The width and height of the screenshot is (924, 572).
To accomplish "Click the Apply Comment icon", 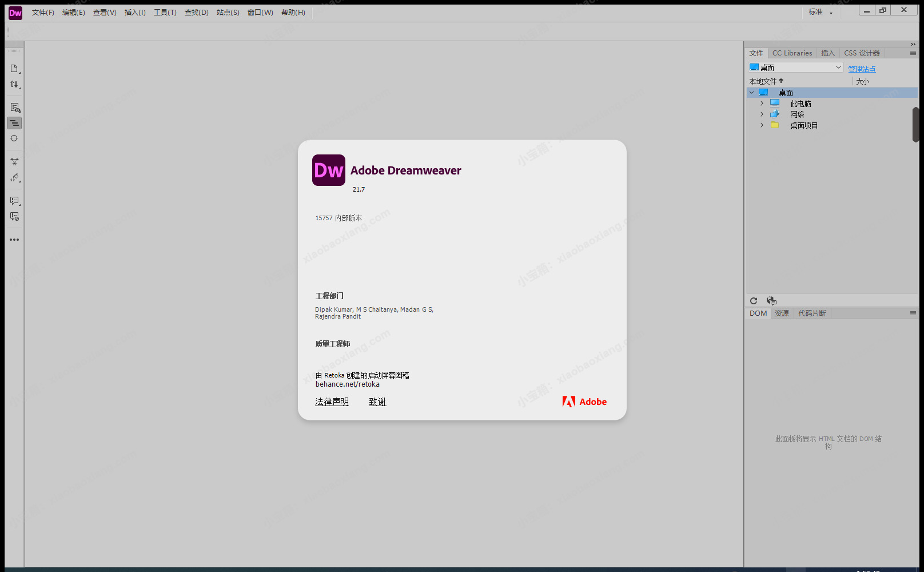I will pyautogui.click(x=14, y=201).
